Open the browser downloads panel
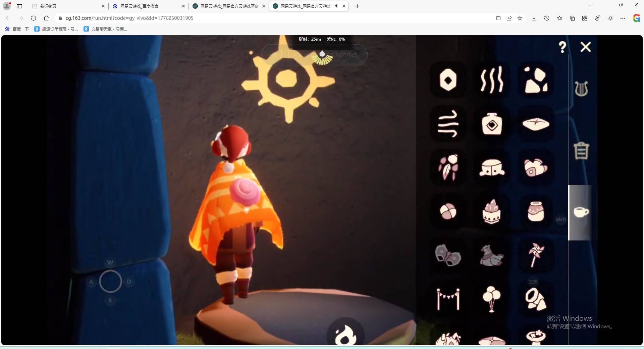The image size is (644, 349). click(534, 18)
